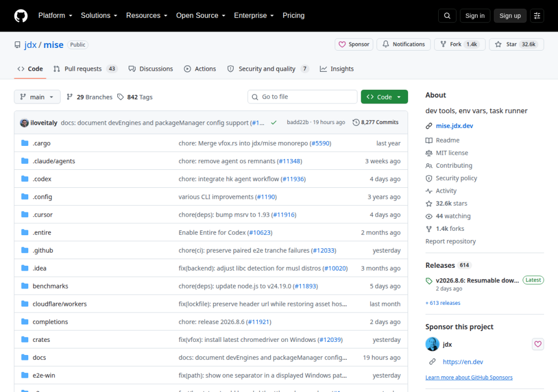The height and width of the screenshot is (392, 558).
Task: Switch to Security and quality tab
Action: coord(268,69)
